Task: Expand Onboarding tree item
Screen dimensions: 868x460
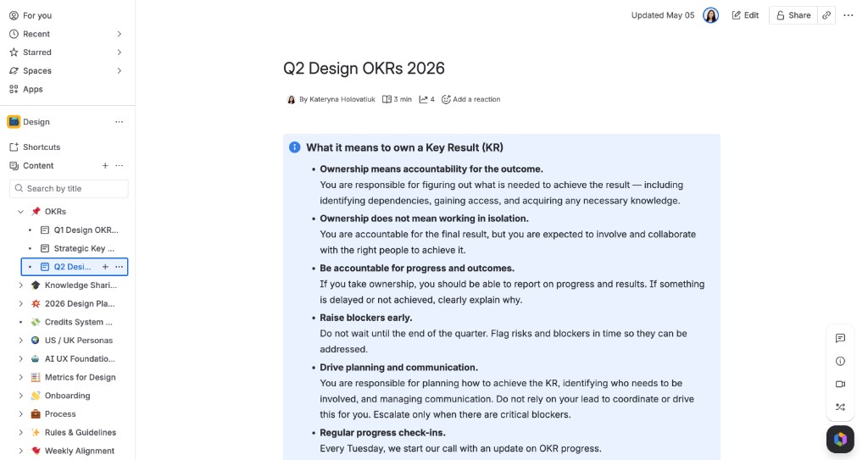Action: [20, 396]
